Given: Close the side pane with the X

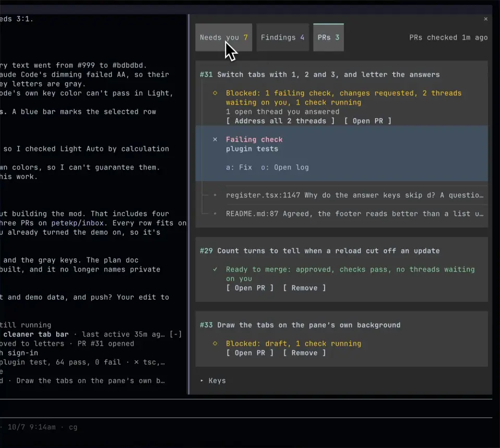Looking at the screenshot, I should click(x=485, y=19).
